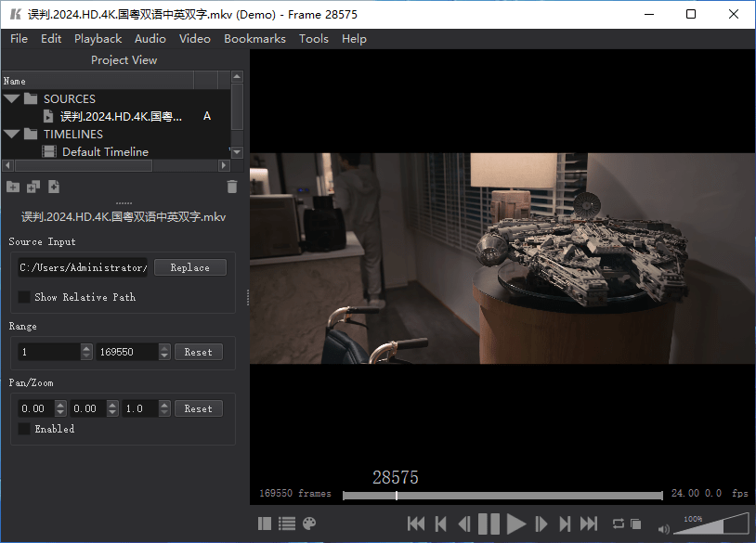Open the color palette panel
This screenshot has width=756, height=543.
click(309, 524)
